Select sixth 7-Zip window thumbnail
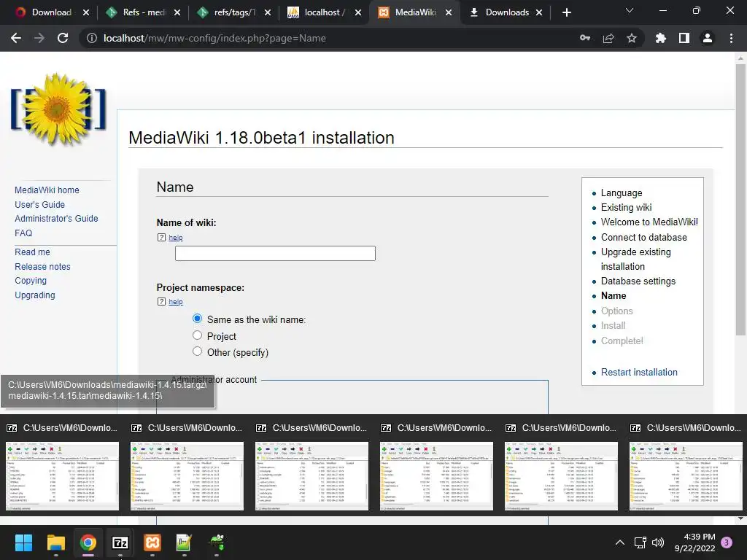The height and width of the screenshot is (560, 747). [686, 475]
